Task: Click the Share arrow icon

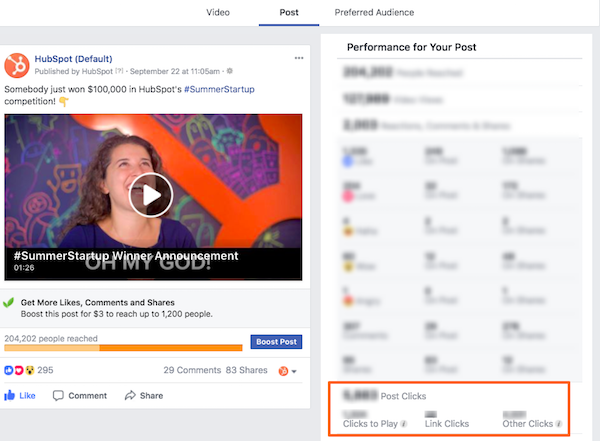Action: click(130, 396)
